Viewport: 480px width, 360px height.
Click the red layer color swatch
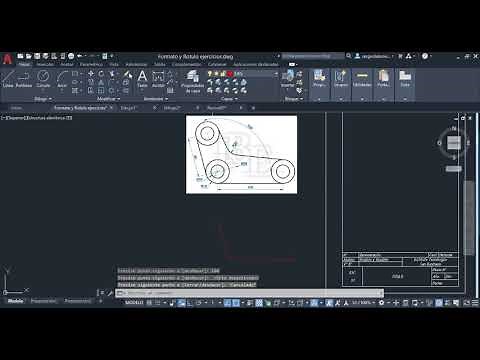(230, 74)
